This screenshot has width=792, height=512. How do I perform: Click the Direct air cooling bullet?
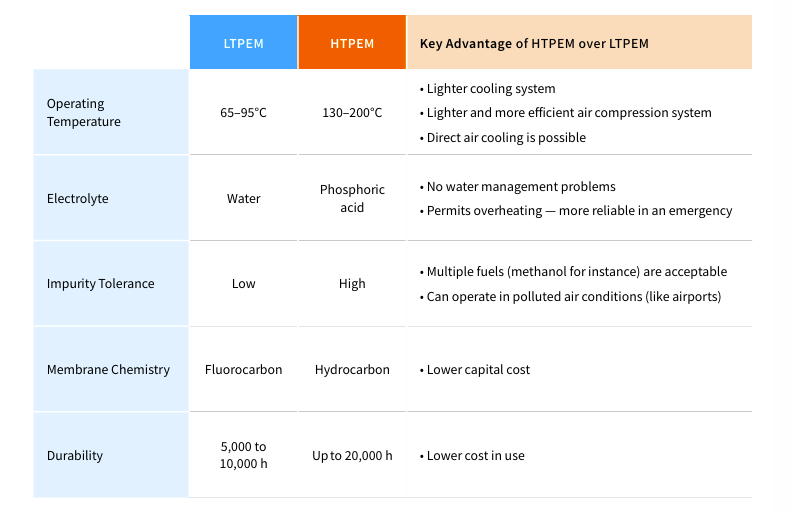[x=506, y=137]
